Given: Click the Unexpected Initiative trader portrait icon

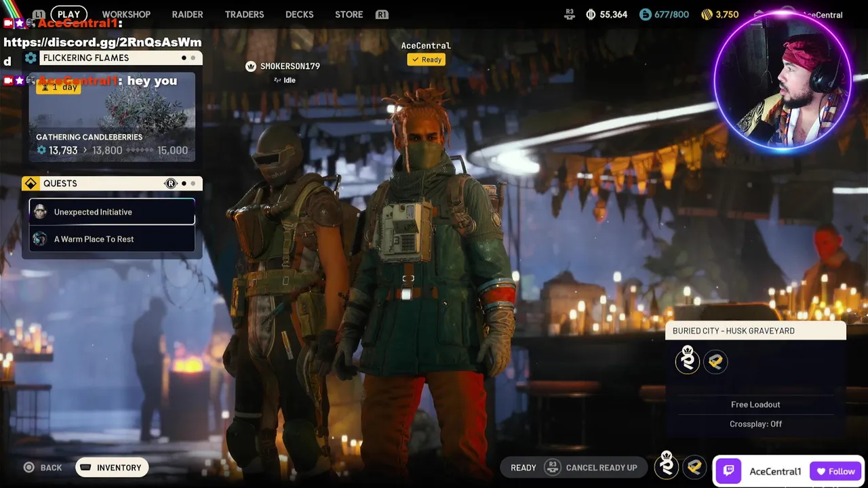Looking at the screenshot, I should 40,211.
